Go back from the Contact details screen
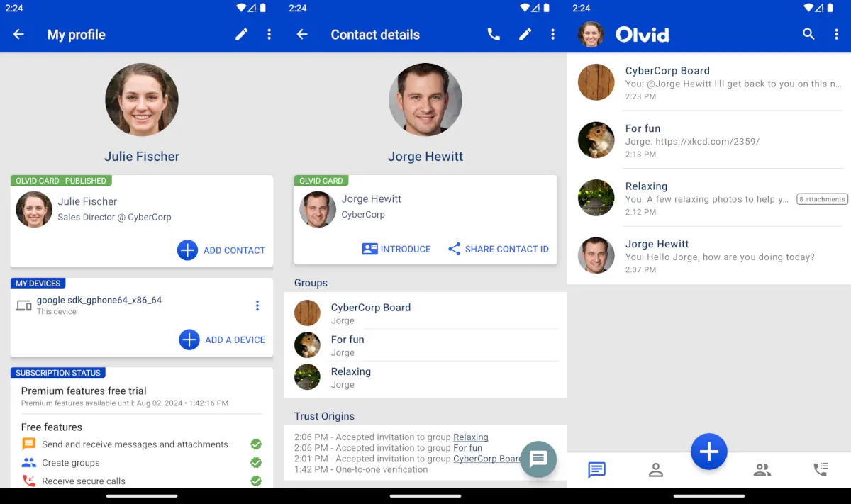The image size is (851, 504). [302, 35]
